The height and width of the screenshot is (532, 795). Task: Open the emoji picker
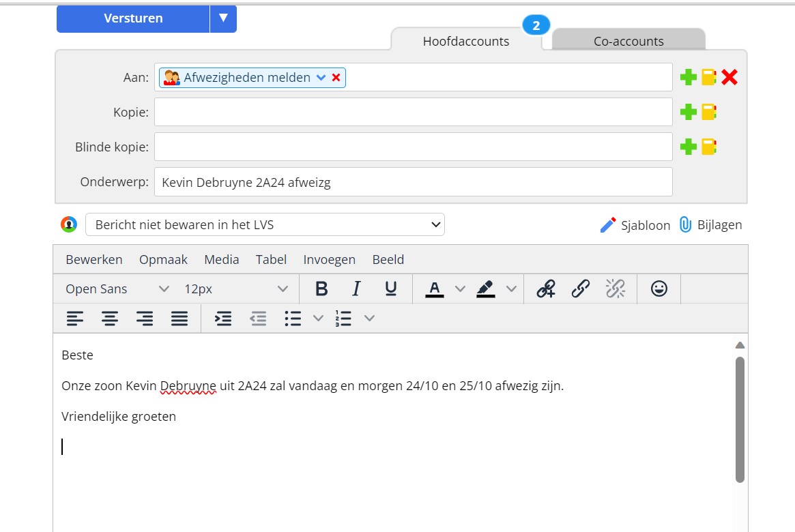tap(659, 289)
